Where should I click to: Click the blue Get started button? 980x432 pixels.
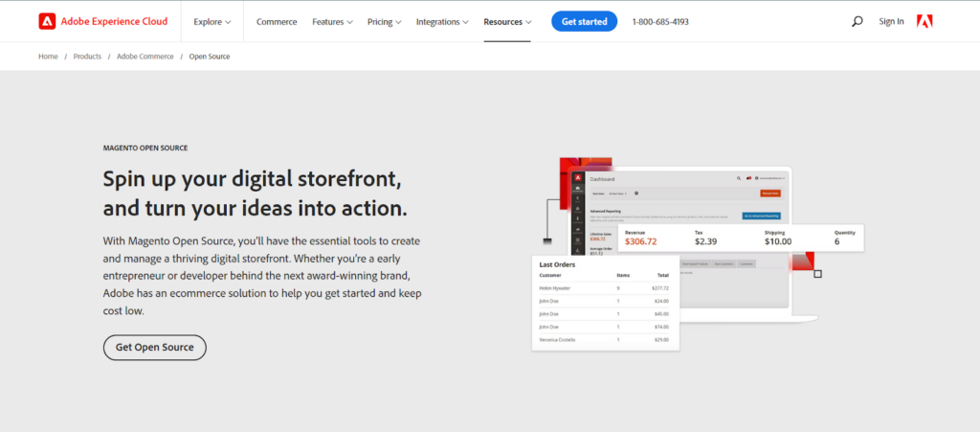tap(584, 21)
